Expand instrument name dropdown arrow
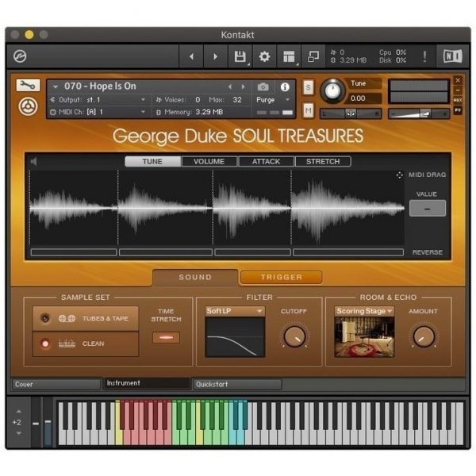Viewport: 476px width, 476px height. coord(56,86)
